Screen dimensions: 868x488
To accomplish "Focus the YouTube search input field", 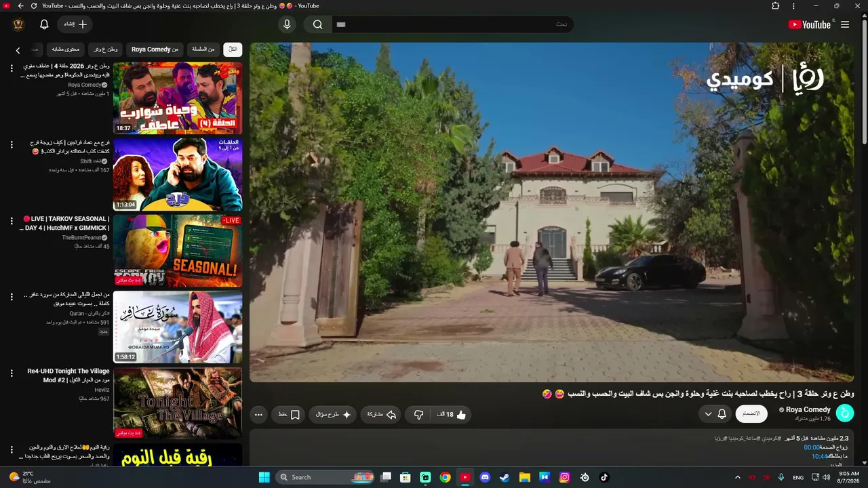I will (x=452, y=24).
